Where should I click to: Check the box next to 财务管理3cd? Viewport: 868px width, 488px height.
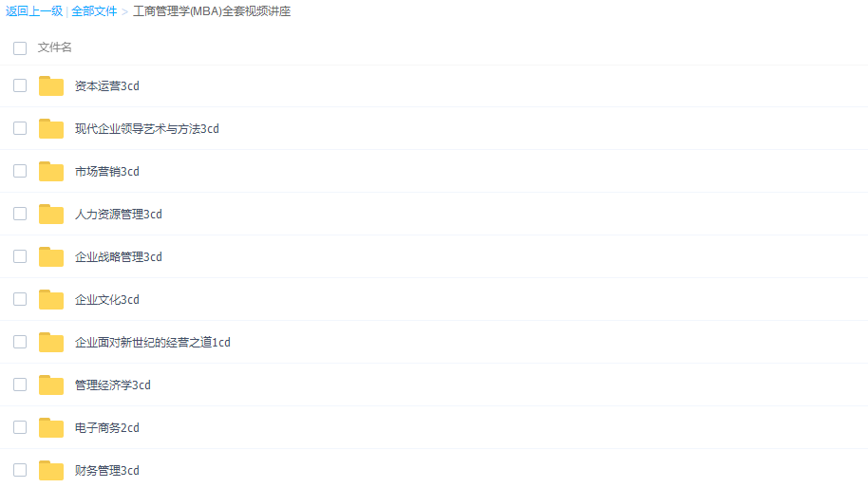coord(20,470)
